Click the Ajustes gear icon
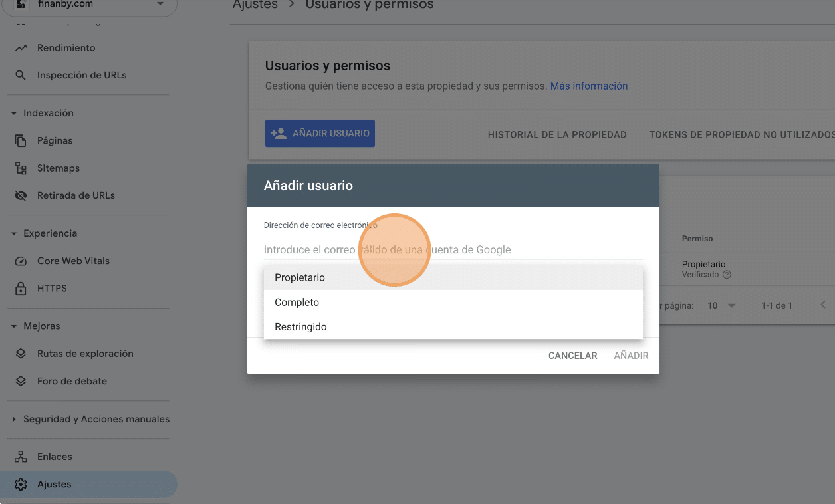This screenshot has height=504, width=835. (21, 484)
